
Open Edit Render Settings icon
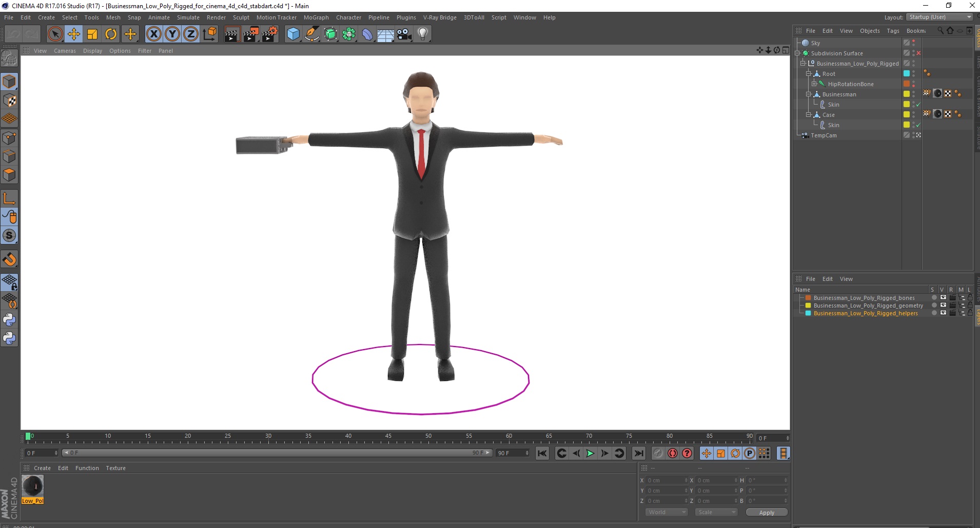270,34
